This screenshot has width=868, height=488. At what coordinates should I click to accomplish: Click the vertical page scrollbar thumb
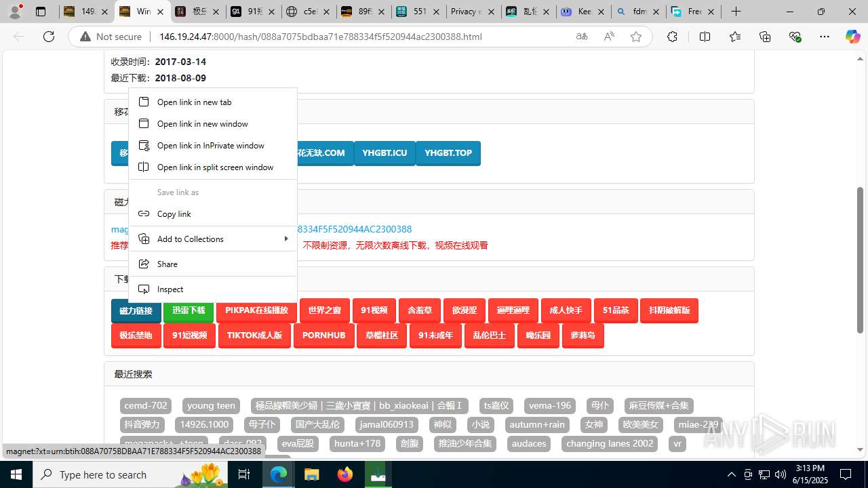860,260
